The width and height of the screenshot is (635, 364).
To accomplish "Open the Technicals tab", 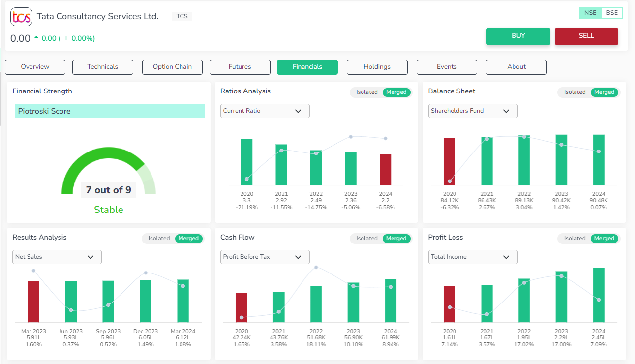I will 103,67.
